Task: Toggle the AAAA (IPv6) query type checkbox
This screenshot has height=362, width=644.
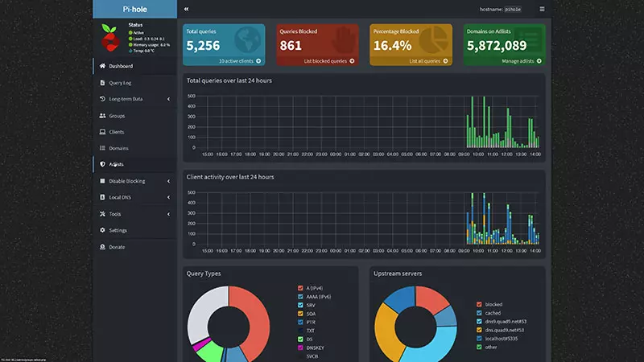Action: [x=300, y=296]
